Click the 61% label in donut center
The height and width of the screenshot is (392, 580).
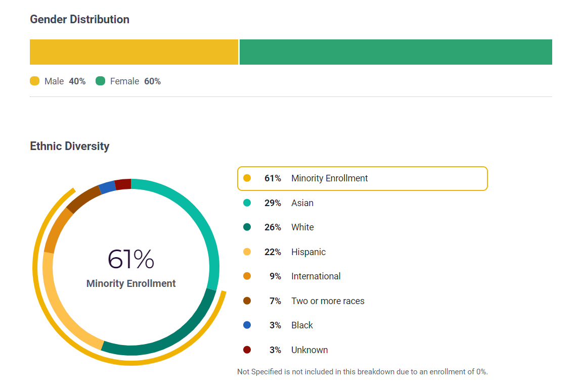[x=130, y=259]
